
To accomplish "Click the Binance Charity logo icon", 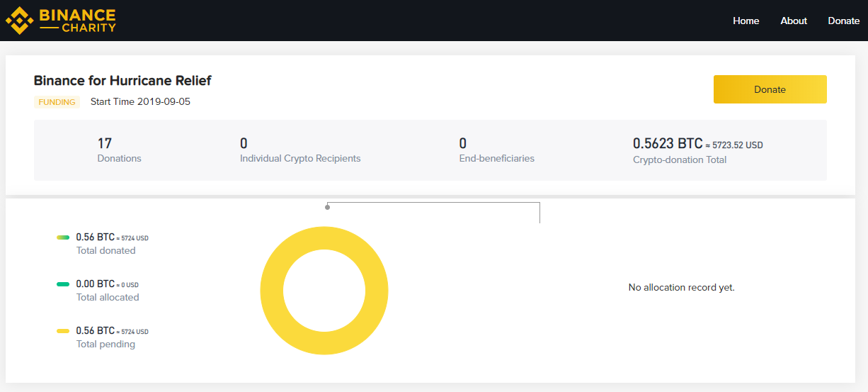I will [19, 21].
